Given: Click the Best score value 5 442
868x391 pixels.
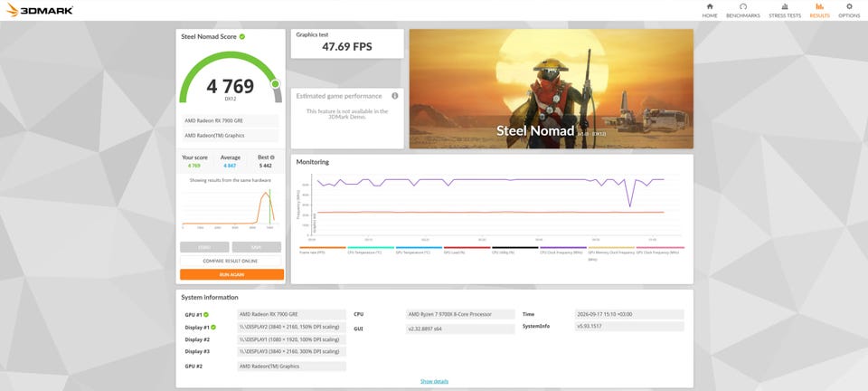Looking at the screenshot, I should point(265,166).
